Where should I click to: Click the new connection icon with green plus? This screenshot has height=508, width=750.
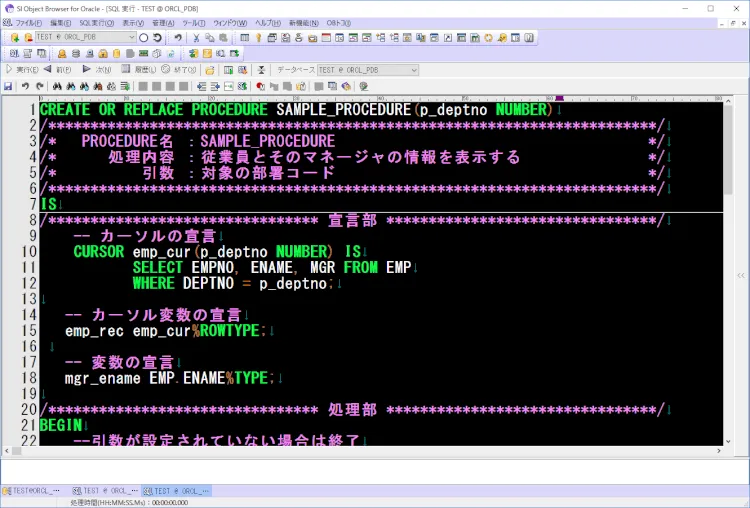[14, 37]
